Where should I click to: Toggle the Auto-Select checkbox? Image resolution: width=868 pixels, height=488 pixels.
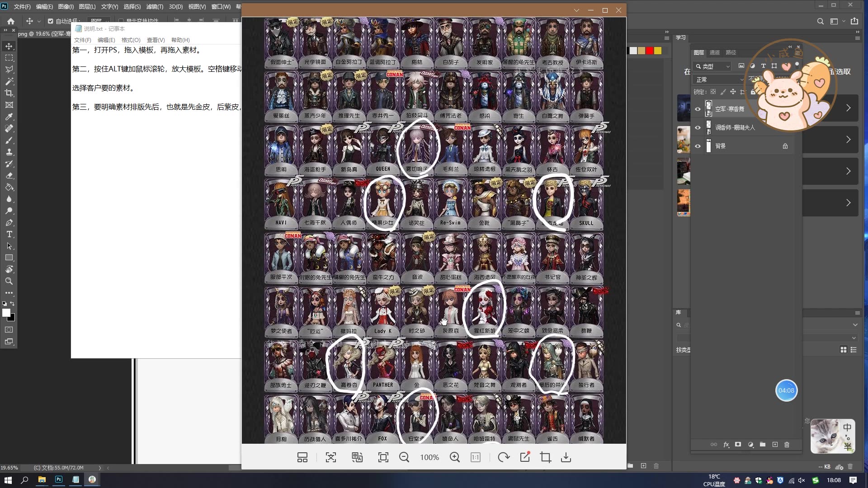[50, 21]
